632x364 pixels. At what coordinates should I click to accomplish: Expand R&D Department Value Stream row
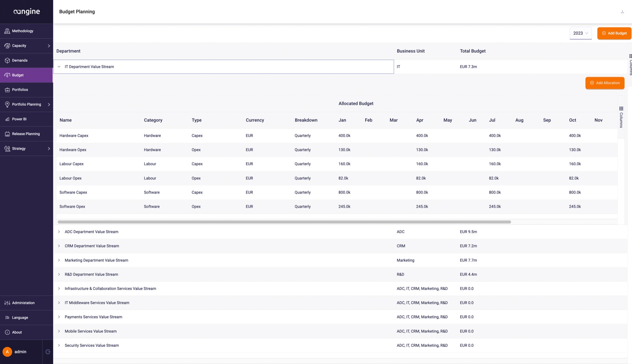59,274
